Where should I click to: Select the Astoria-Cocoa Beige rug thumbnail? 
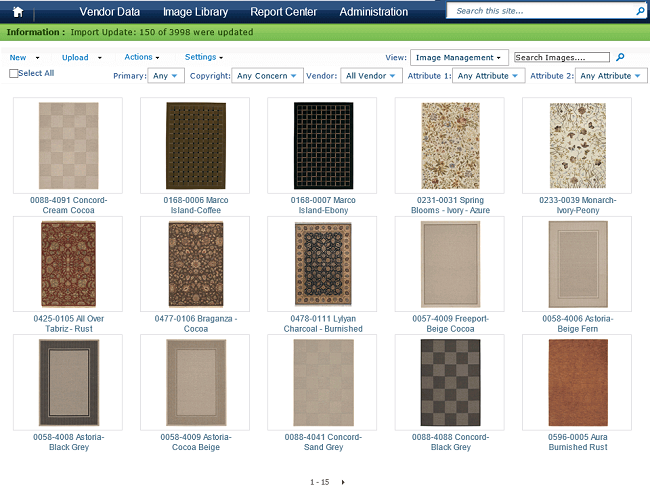click(x=195, y=382)
